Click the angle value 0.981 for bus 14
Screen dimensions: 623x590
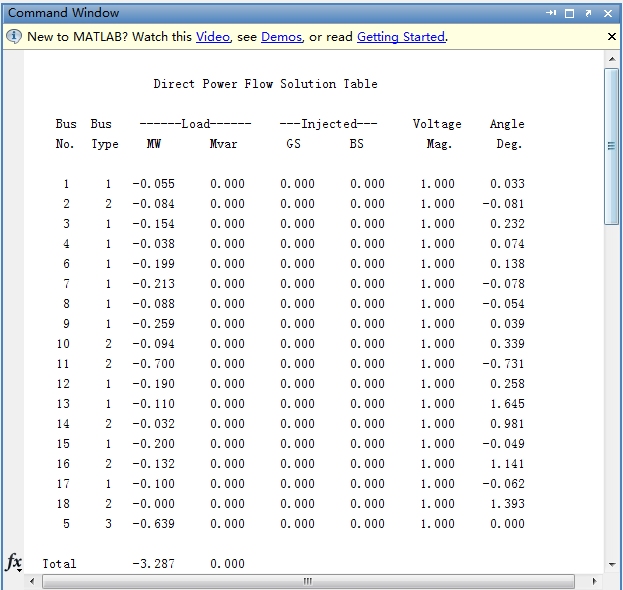[x=507, y=424]
